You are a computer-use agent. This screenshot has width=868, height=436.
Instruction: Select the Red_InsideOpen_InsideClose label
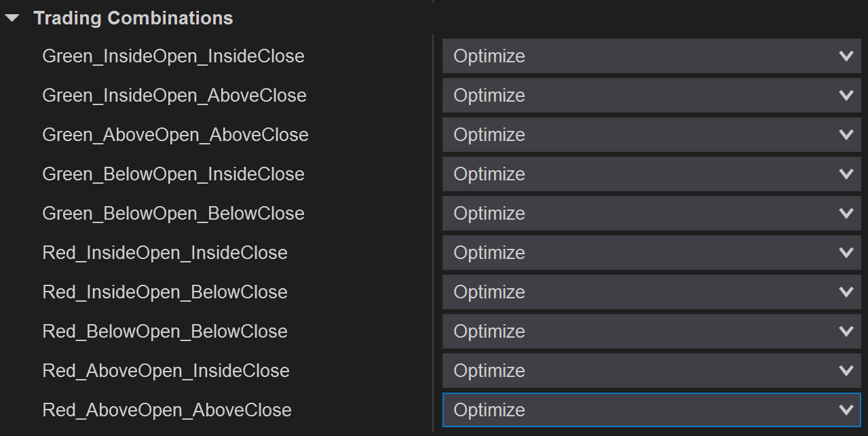point(165,253)
